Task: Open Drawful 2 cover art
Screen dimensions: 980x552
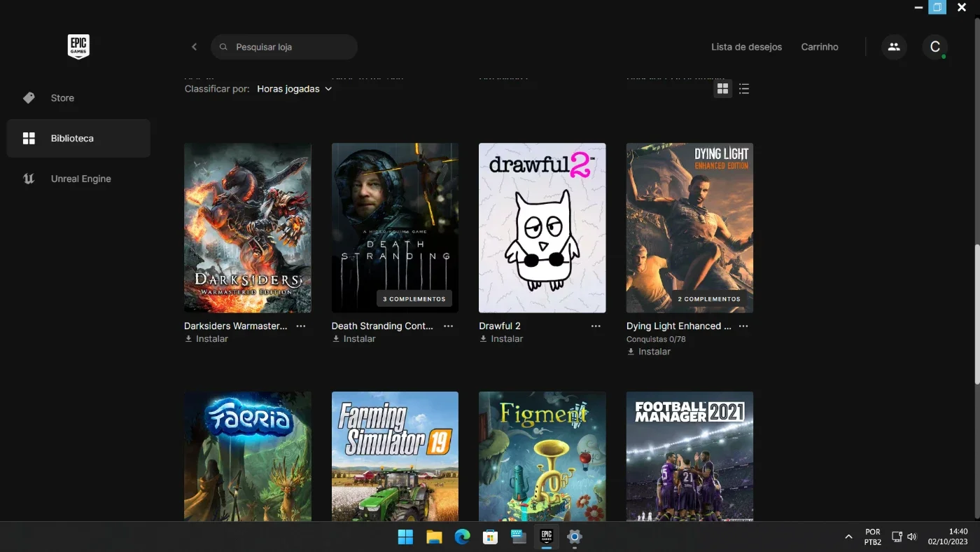Action: [542, 228]
